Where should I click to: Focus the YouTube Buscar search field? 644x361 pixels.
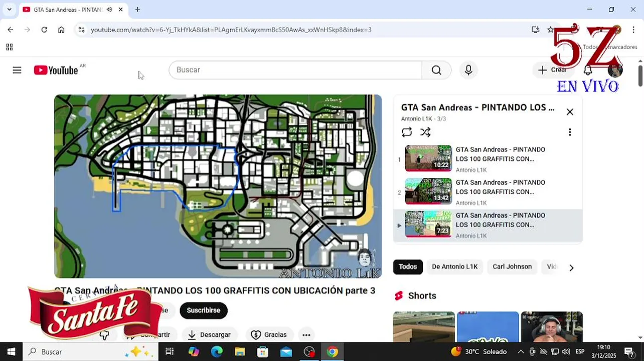295,70
